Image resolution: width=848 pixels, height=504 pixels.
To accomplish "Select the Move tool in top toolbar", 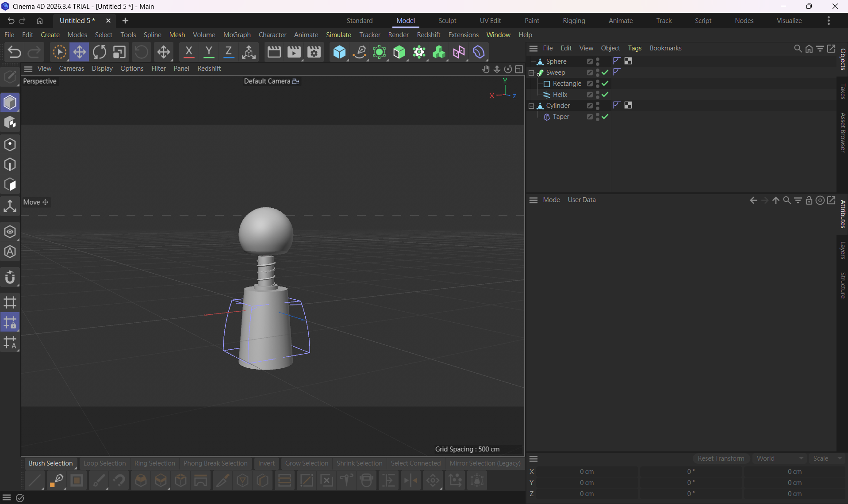I will click(x=80, y=52).
